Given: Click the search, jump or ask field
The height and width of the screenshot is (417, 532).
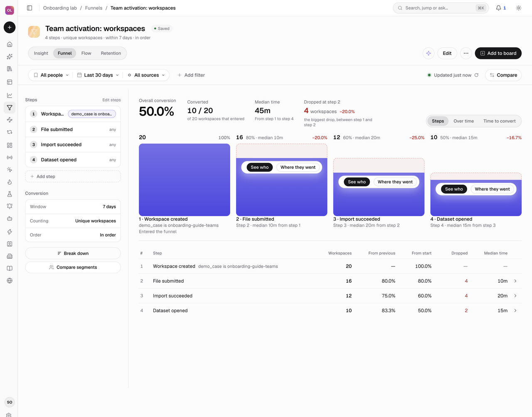Looking at the screenshot, I should [x=440, y=8].
